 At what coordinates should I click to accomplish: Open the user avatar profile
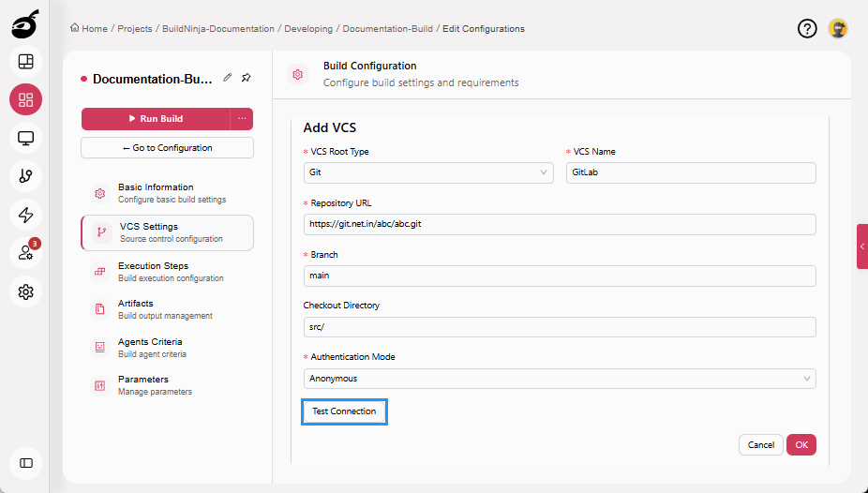[x=838, y=28]
